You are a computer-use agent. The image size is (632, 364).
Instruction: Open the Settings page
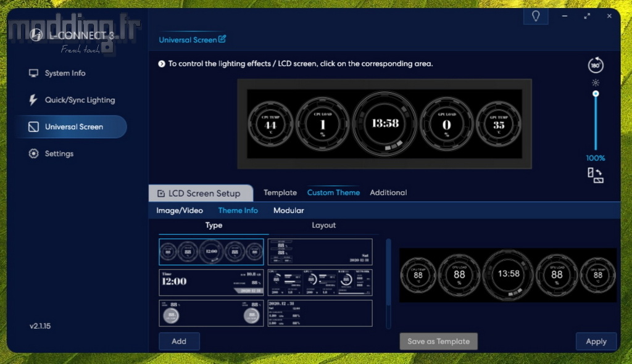pyautogui.click(x=59, y=154)
